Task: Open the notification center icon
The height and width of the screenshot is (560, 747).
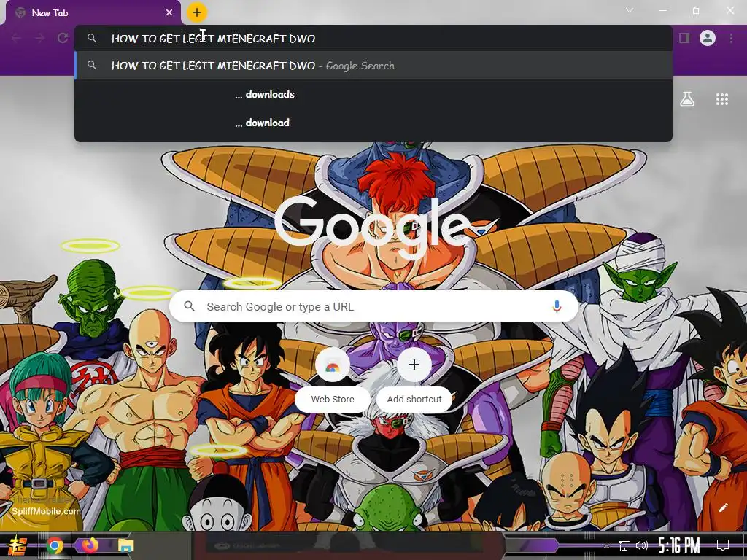Action: click(x=723, y=545)
